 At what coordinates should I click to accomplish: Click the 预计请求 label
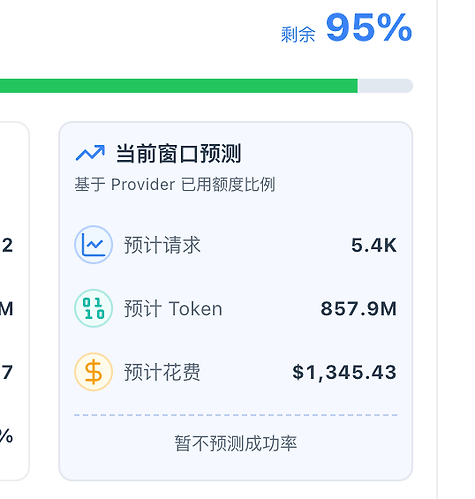(x=162, y=245)
